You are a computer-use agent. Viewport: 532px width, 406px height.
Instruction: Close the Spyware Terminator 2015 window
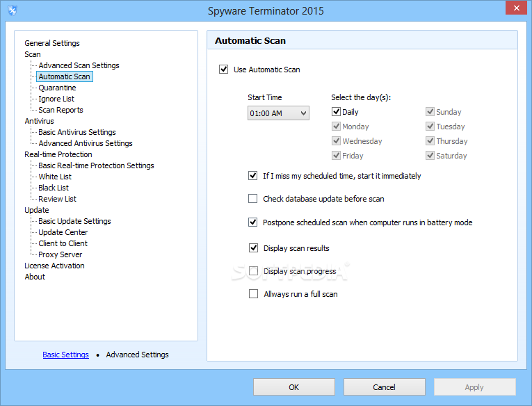[x=516, y=8]
